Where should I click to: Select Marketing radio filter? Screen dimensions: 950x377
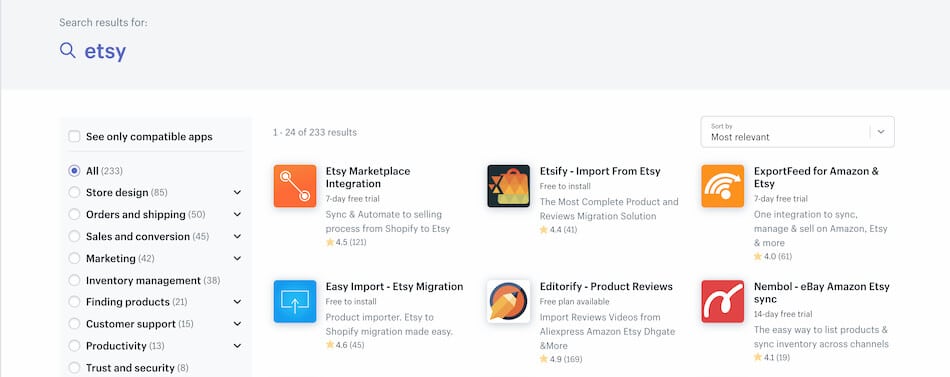[74, 258]
